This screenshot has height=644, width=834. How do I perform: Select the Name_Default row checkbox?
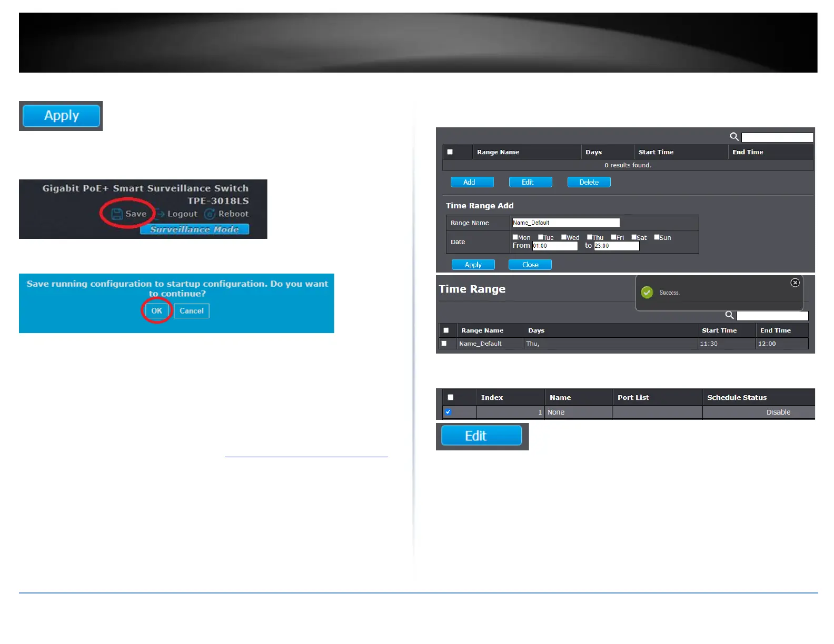[444, 344]
